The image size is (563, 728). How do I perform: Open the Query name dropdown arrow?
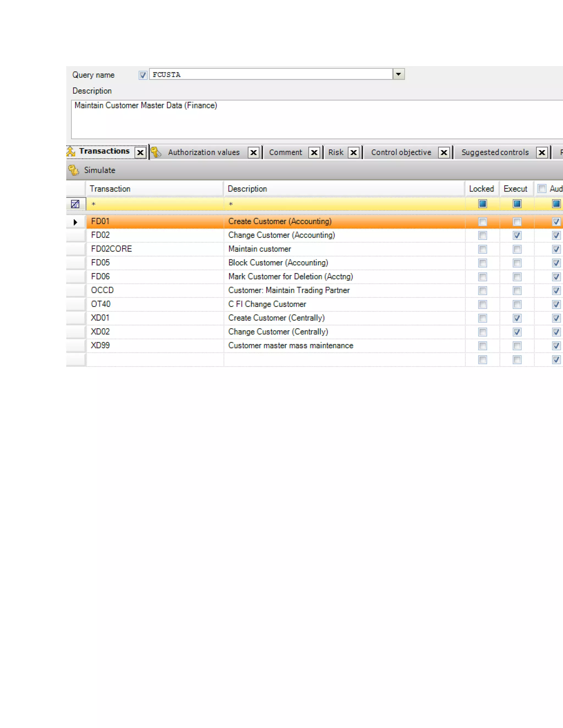pyautogui.click(x=398, y=74)
